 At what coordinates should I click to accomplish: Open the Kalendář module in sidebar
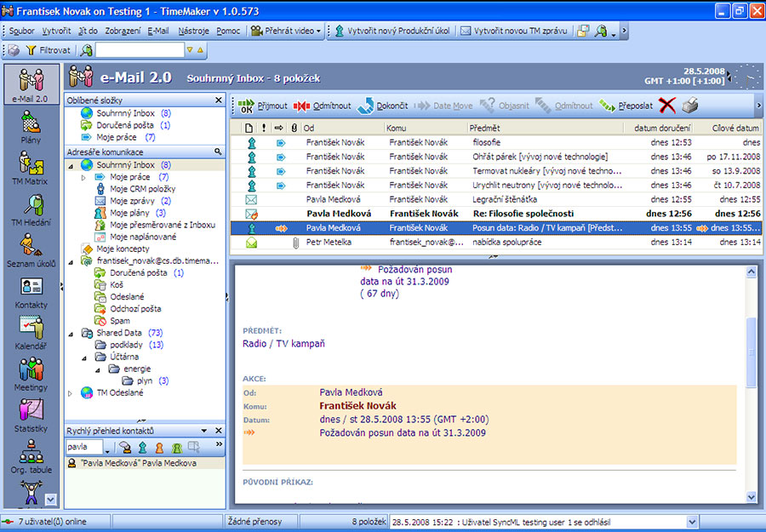31,330
